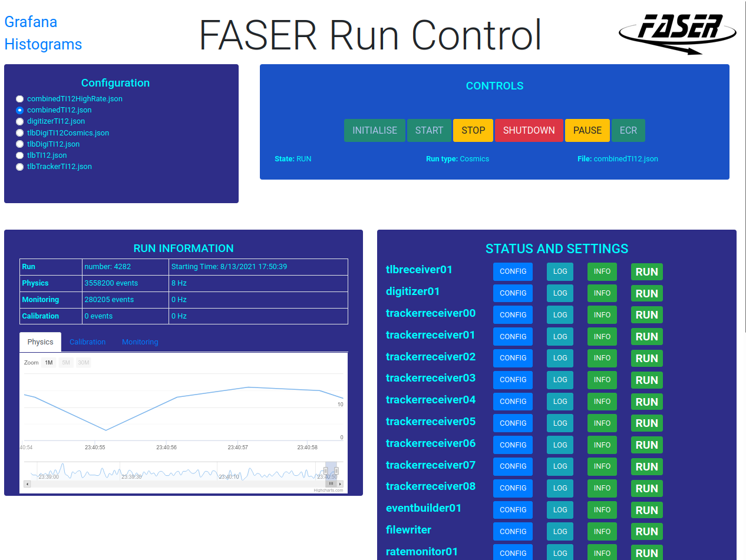This screenshot has height=560, width=746.
Task: Click RUN status of trackerreceiver01
Action: tap(647, 337)
